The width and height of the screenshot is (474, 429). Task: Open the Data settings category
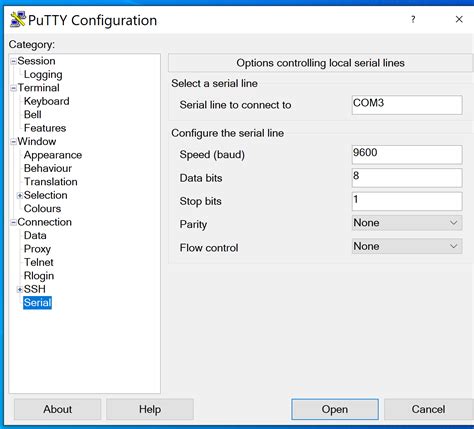tap(35, 235)
